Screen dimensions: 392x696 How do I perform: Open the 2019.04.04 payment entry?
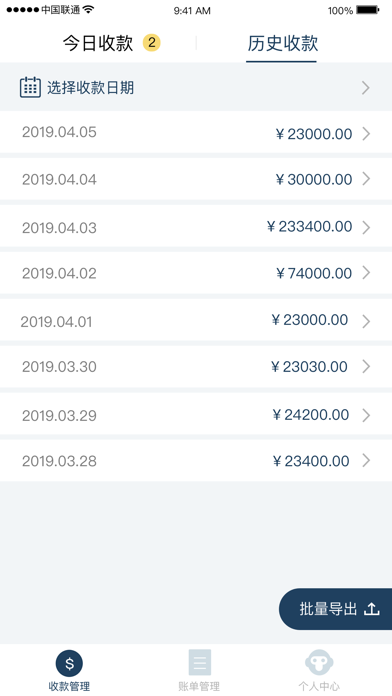pyautogui.click(x=196, y=179)
